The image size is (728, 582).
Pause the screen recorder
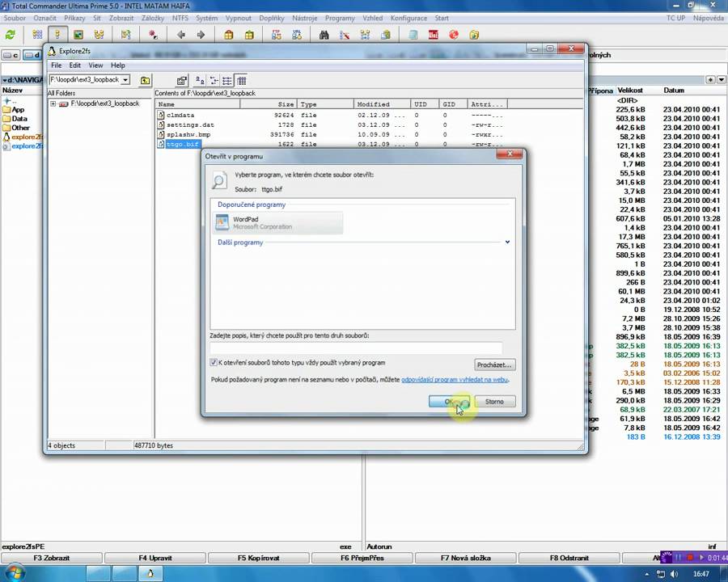point(679,558)
